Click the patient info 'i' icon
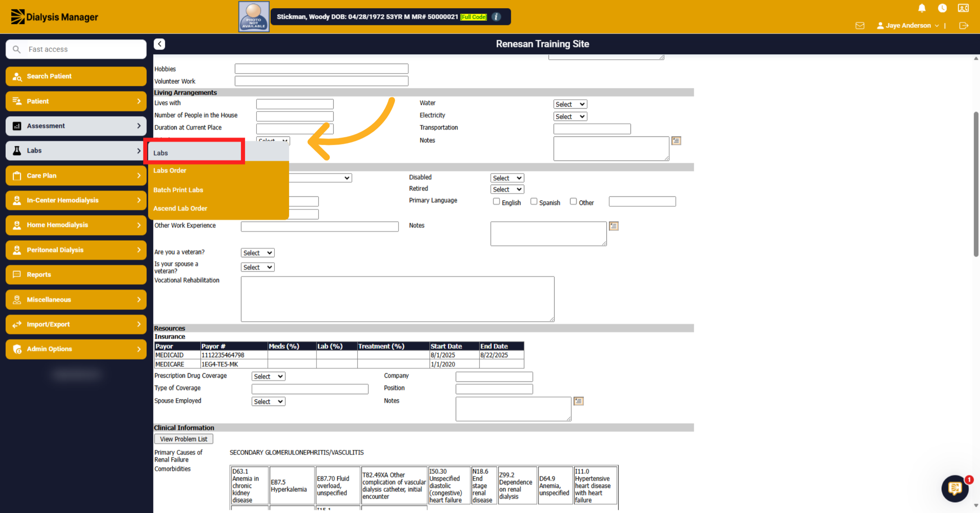Image resolution: width=980 pixels, height=513 pixels. (x=496, y=17)
